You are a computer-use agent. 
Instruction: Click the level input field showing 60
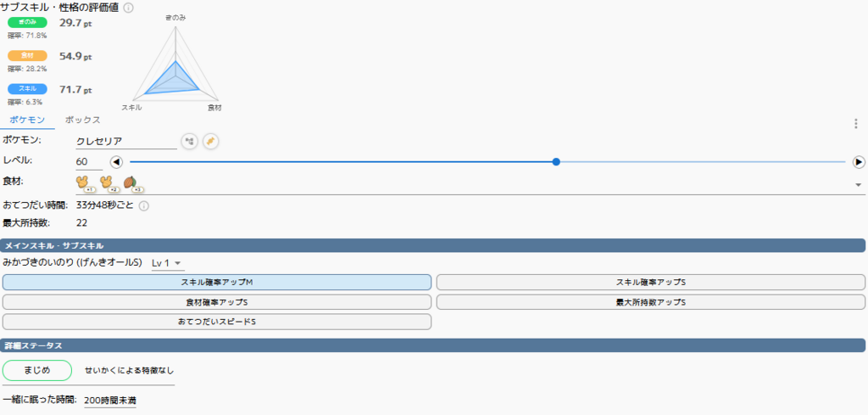(88, 161)
